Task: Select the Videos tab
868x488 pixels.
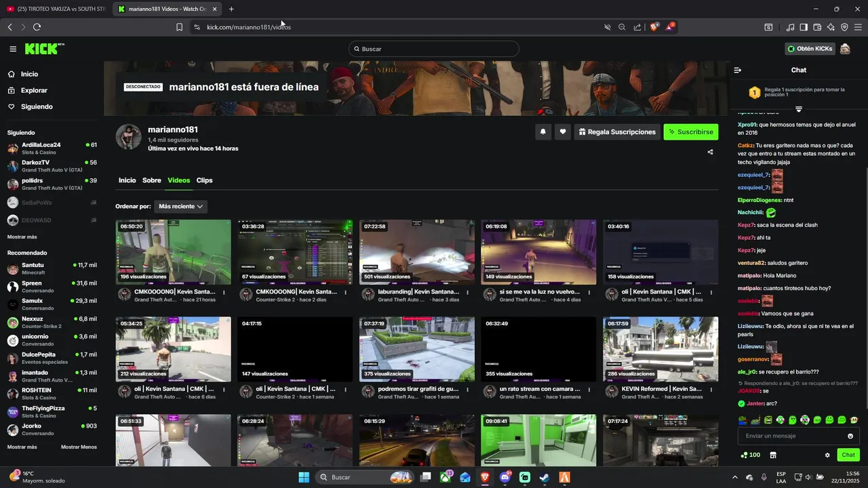Action: click(x=179, y=180)
